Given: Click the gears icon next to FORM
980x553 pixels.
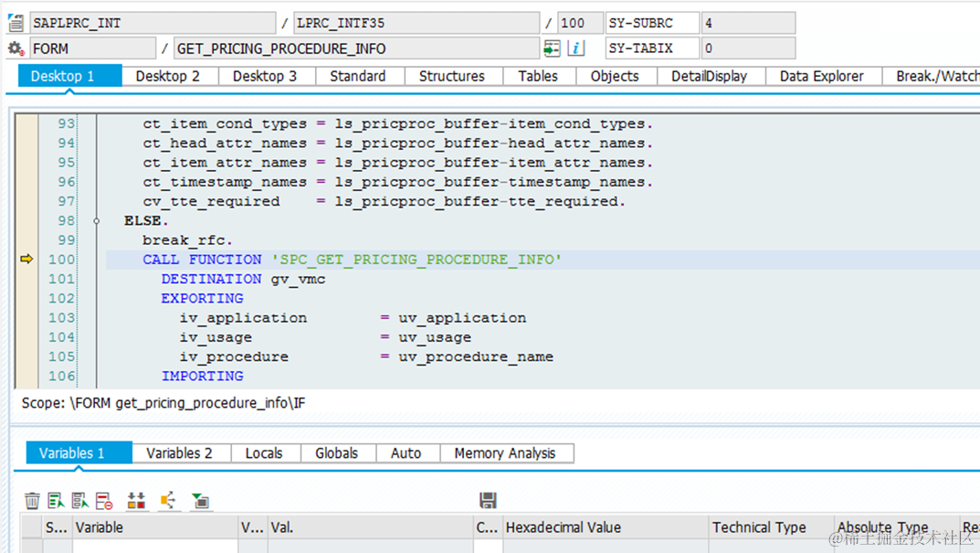Looking at the screenshot, I should pyautogui.click(x=16, y=48).
